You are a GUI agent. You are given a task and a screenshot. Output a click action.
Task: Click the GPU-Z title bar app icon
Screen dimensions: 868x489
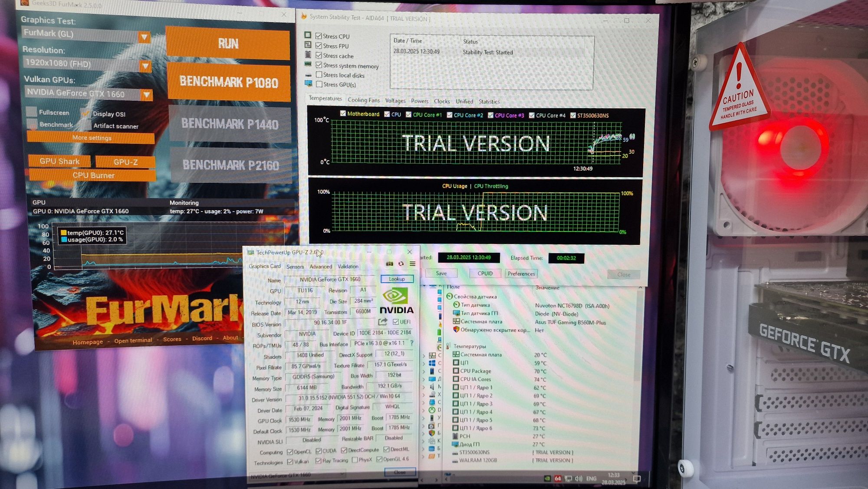251,252
